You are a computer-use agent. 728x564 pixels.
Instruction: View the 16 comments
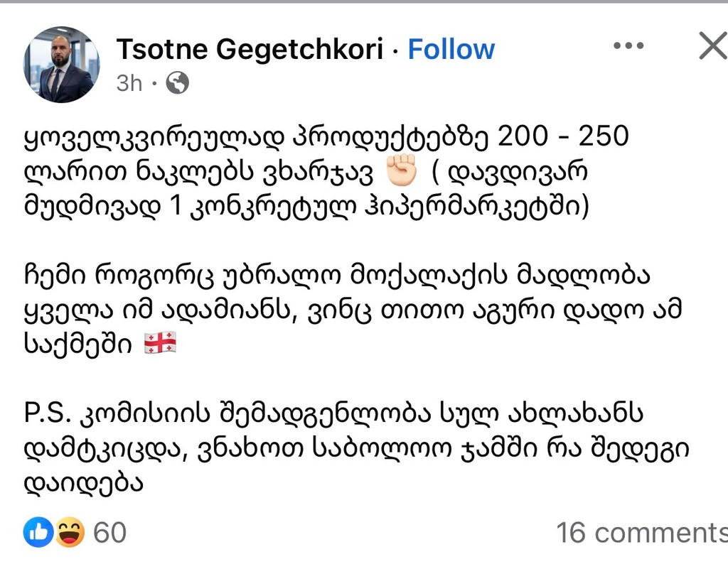641,533
